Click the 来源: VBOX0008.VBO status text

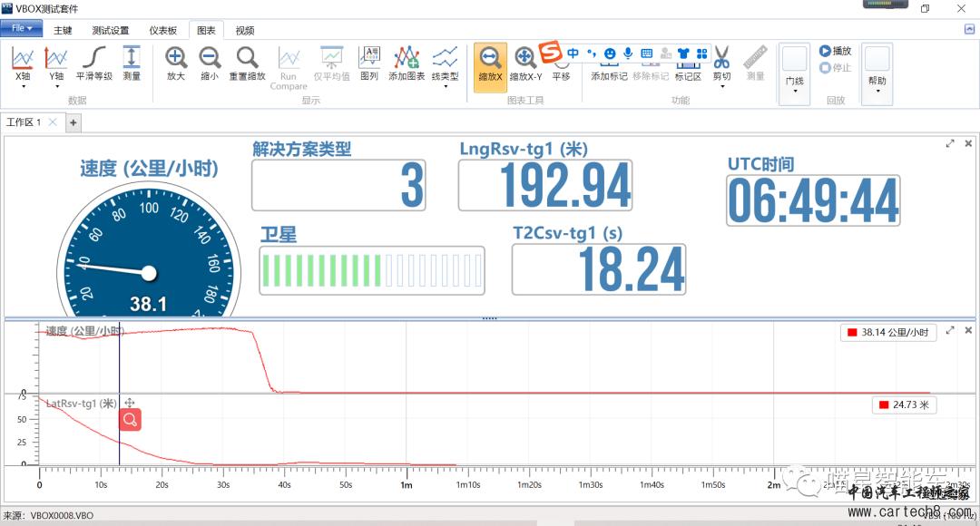[48, 515]
